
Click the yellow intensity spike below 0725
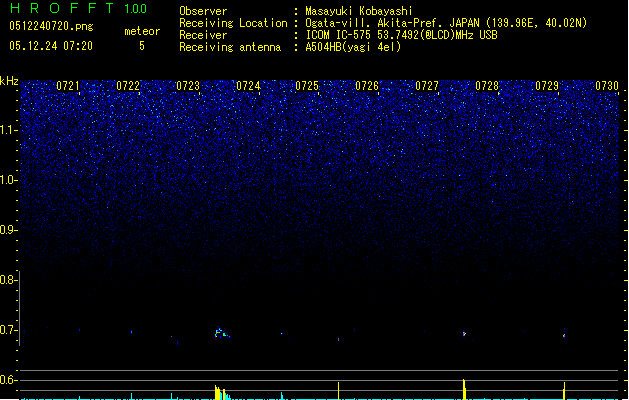(x=339, y=391)
